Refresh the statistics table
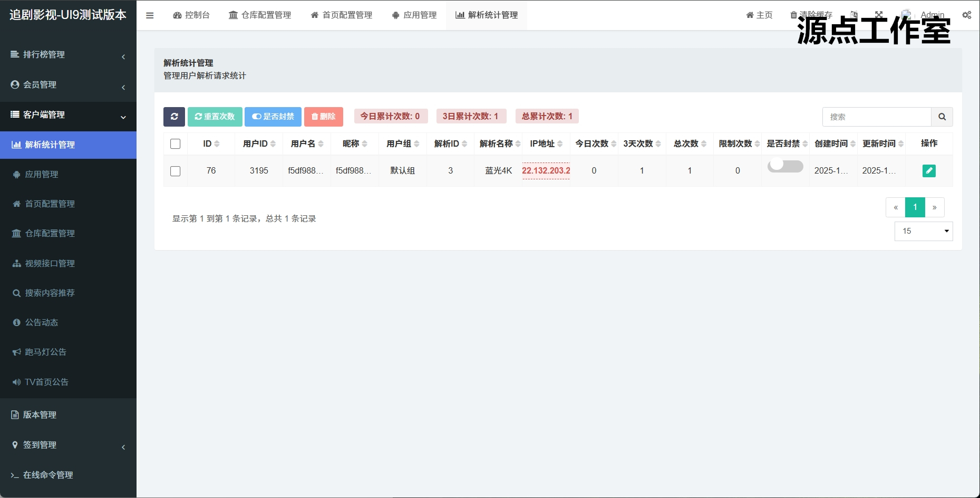Image resolution: width=980 pixels, height=498 pixels. [174, 117]
